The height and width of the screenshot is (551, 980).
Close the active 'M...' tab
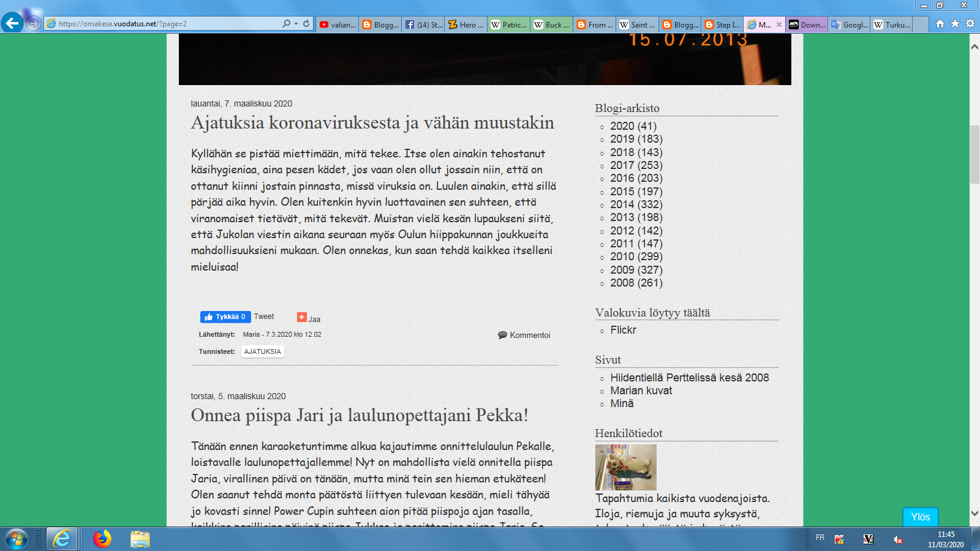pyautogui.click(x=779, y=24)
